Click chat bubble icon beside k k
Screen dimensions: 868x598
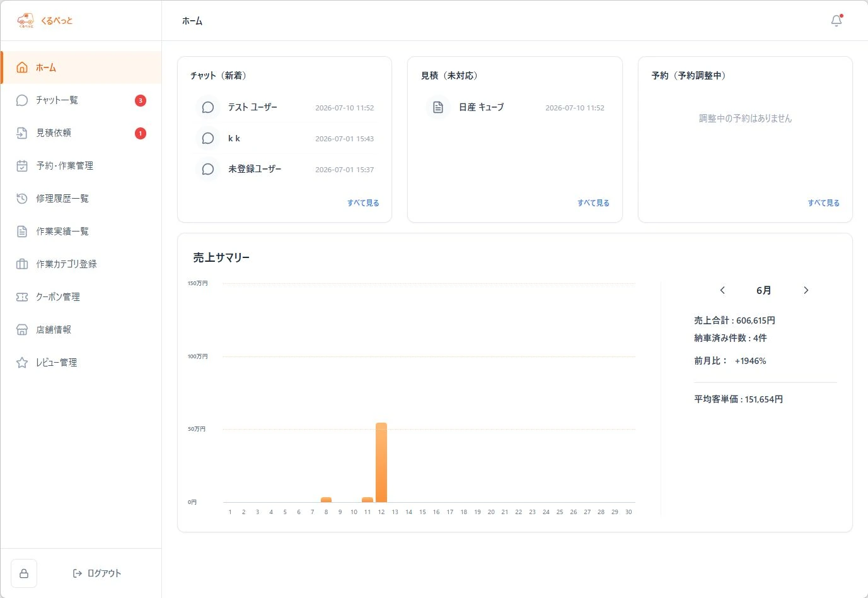click(x=207, y=138)
